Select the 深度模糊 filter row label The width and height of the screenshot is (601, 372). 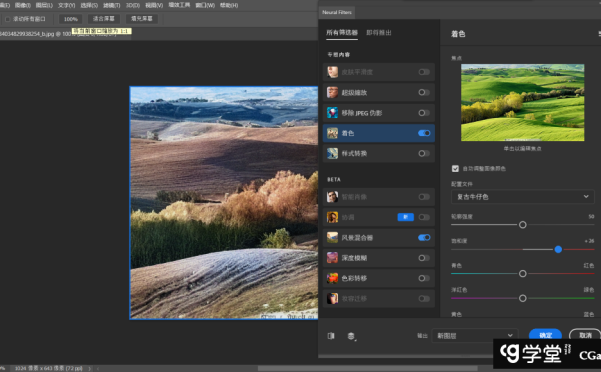point(354,258)
